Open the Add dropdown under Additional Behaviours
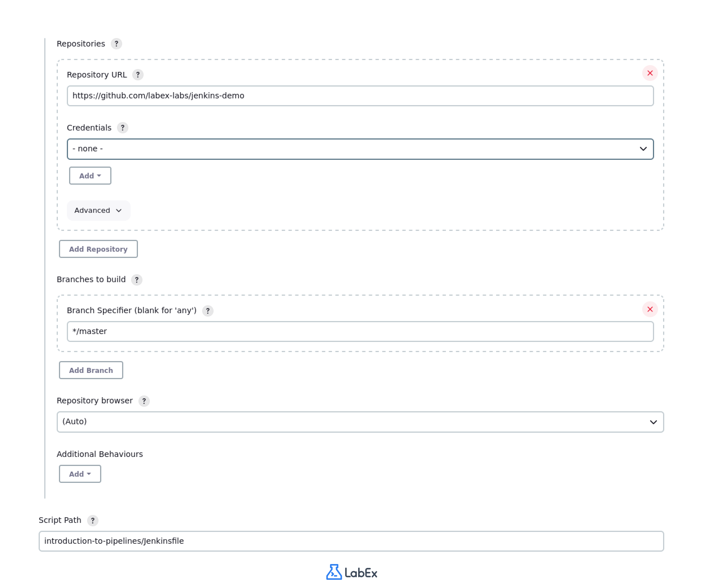Screen dimensions: 704x588 [80, 474]
